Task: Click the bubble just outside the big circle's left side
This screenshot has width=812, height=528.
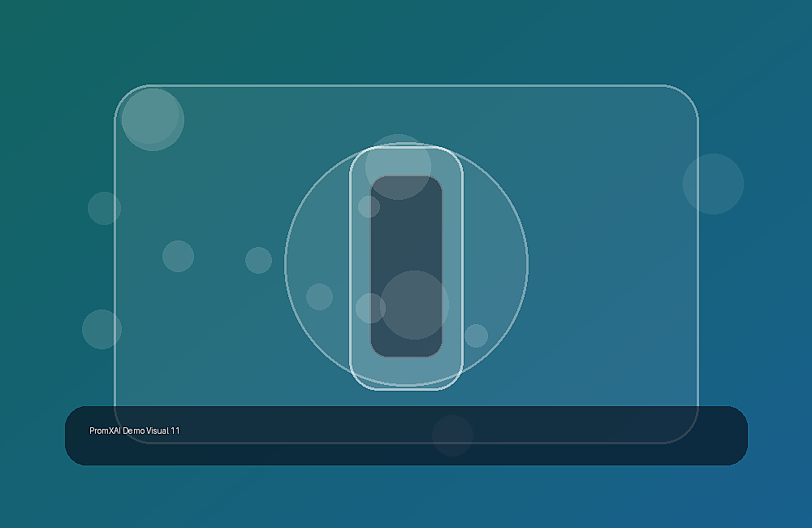Action: point(258,260)
